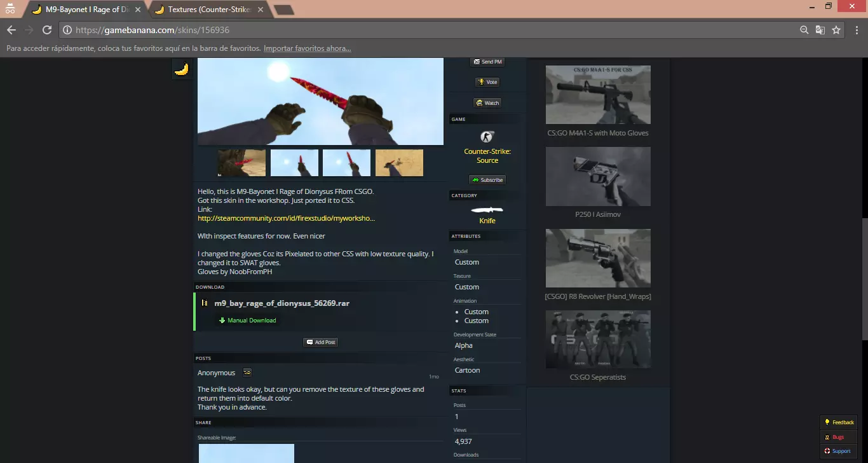Screen dimensions: 868x463
Task: Start the Manual Download
Action: [x=248, y=320]
